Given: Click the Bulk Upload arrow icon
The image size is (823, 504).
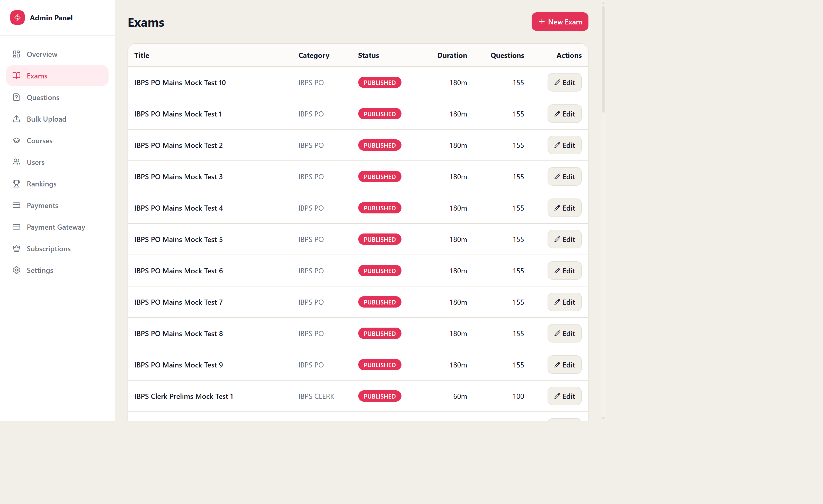Looking at the screenshot, I should point(16,119).
